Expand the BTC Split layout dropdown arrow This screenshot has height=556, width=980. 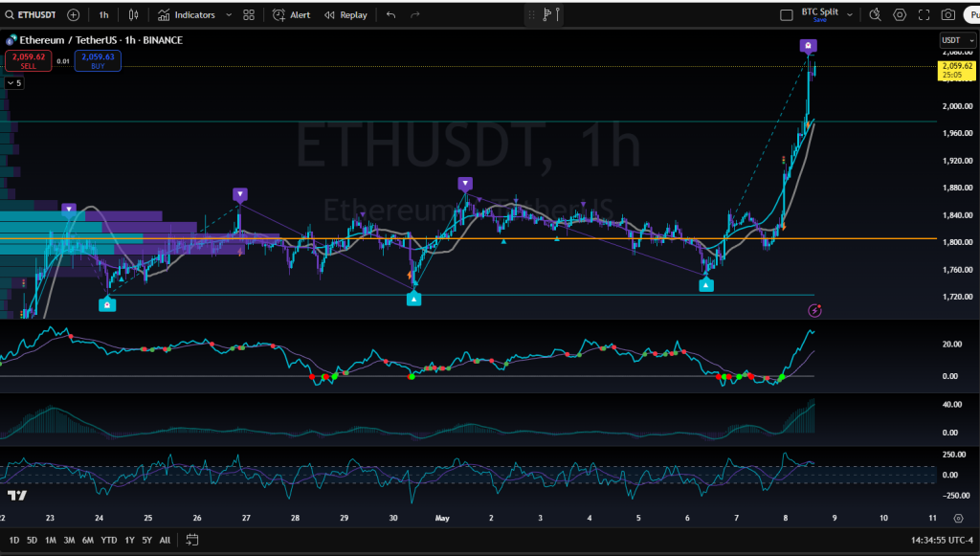pos(850,15)
